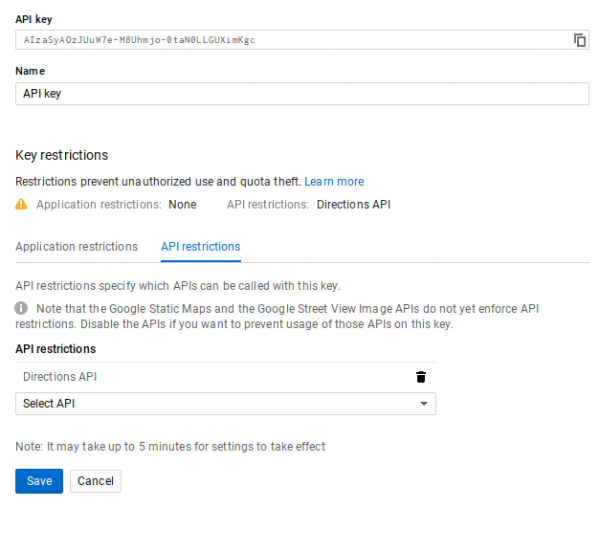Click the Key restrictions heading
The width and height of the screenshot is (600, 552).
click(x=62, y=155)
